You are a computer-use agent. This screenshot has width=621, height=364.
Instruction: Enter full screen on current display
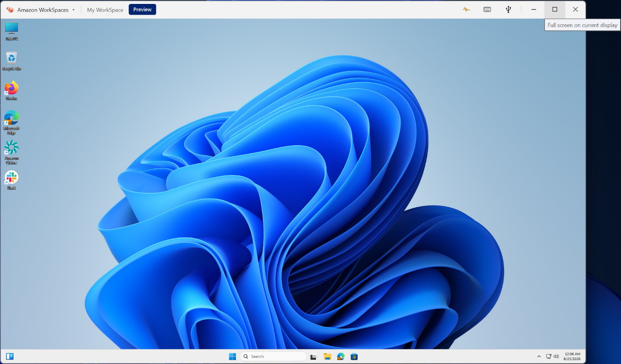[555, 10]
